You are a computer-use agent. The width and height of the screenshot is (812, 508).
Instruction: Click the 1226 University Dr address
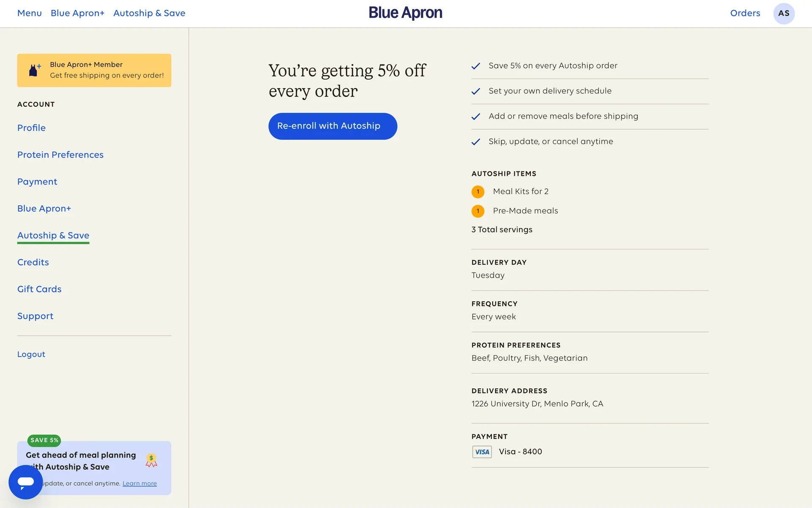(x=538, y=404)
